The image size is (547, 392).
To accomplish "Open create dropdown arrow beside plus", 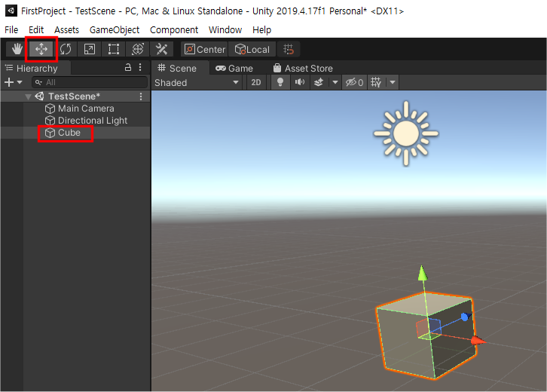I will 20,82.
